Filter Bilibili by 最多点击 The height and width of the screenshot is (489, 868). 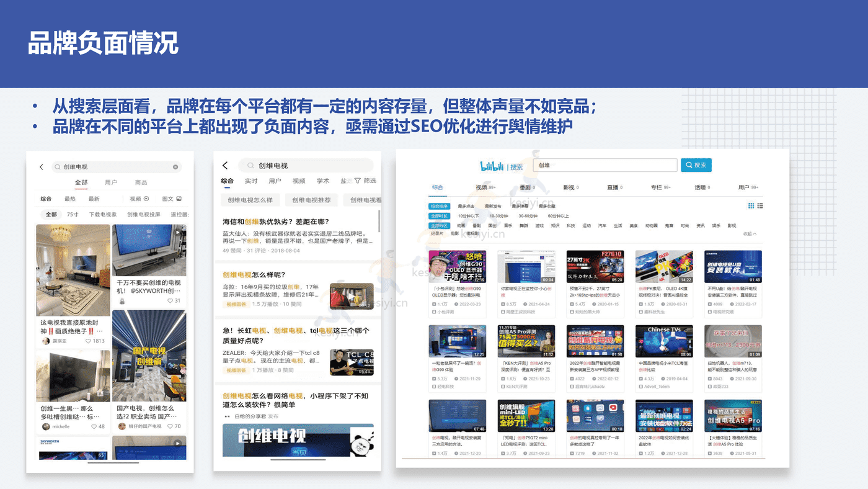(466, 206)
